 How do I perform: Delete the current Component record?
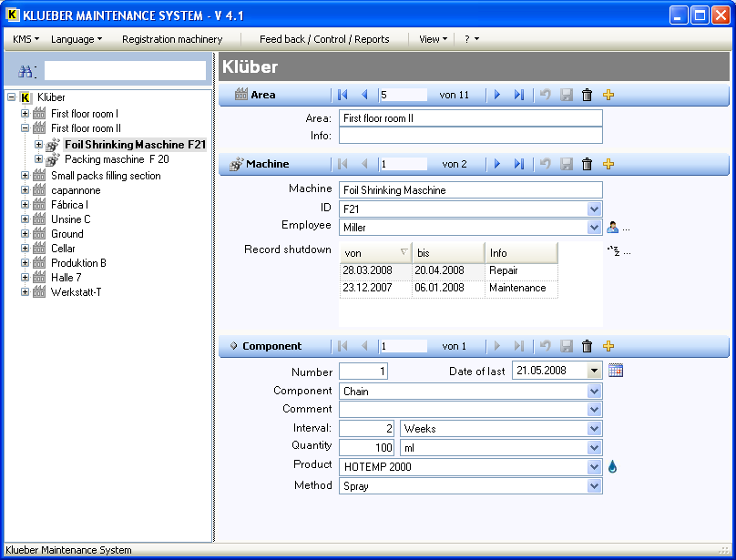point(587,346)
